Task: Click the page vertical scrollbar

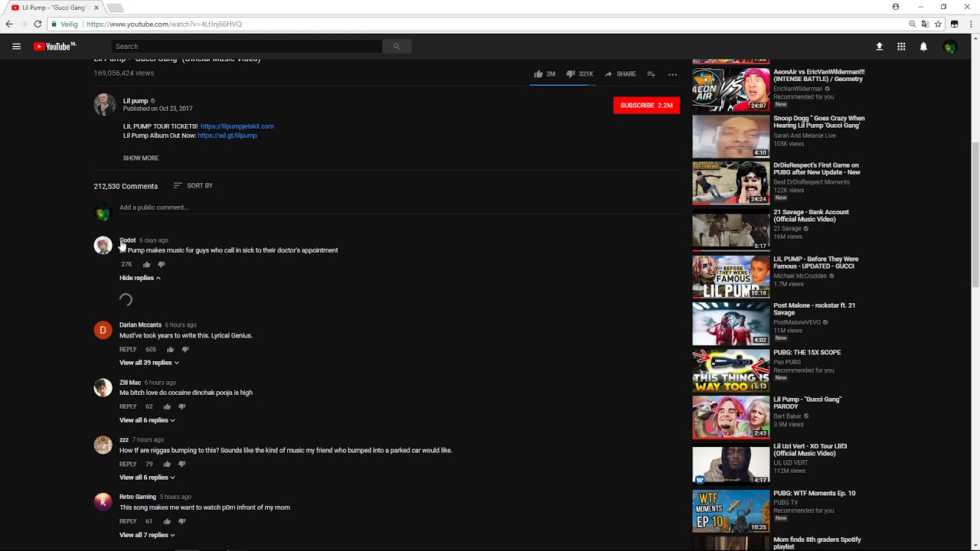Action: pyautogui.click(x=975, y=214)
